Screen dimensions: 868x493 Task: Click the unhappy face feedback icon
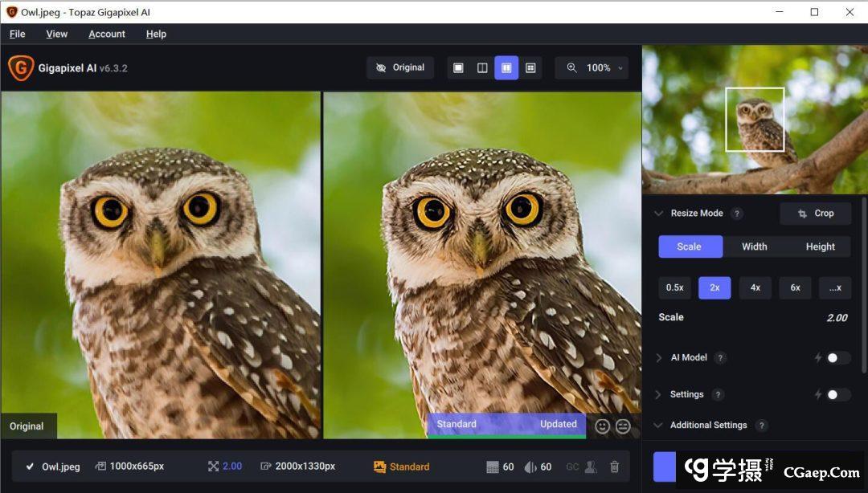pos(623,426)
